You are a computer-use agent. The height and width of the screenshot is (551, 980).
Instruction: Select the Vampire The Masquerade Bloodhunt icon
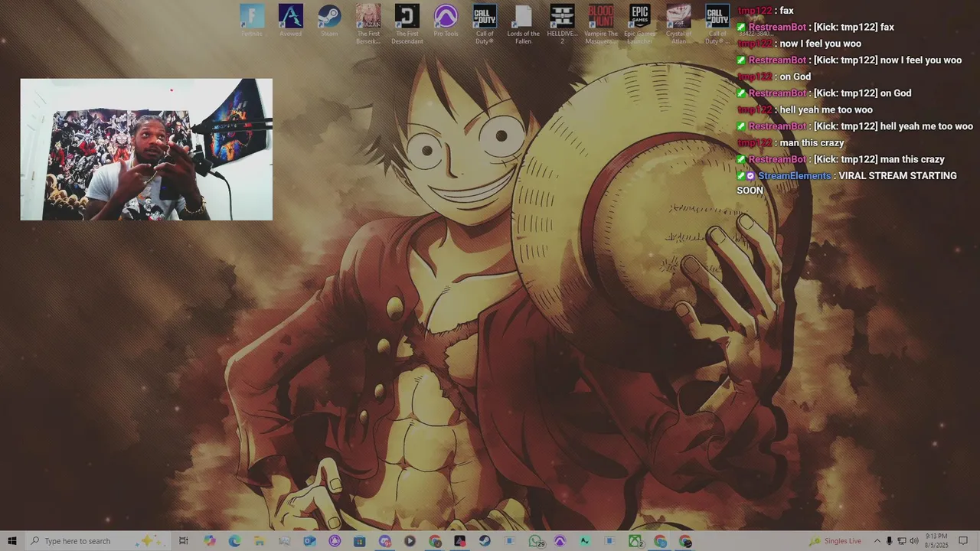pos(601,24)
